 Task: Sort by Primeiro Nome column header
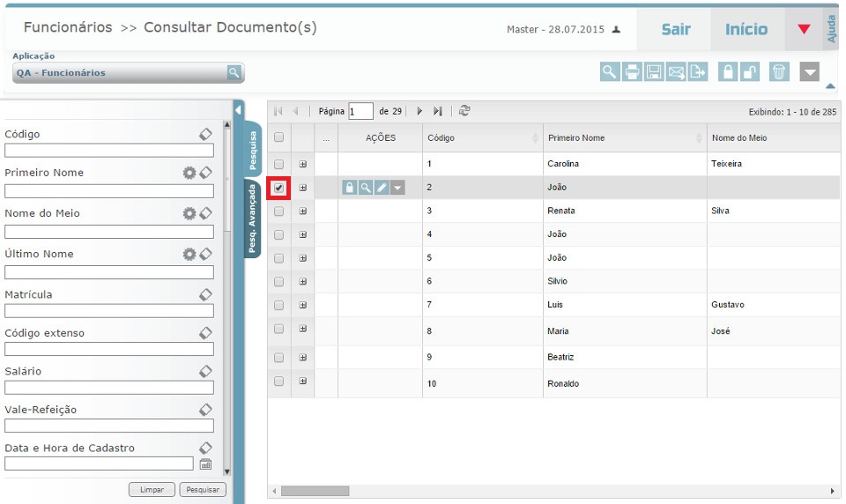[x=625, y=137]
